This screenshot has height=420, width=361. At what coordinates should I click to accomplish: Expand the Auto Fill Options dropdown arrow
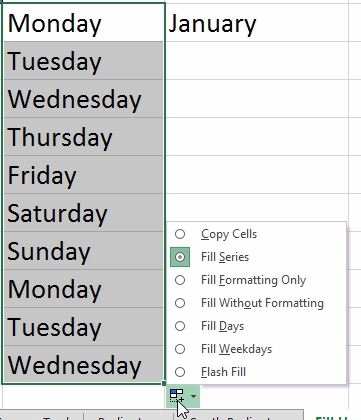[x=193, y=396]
